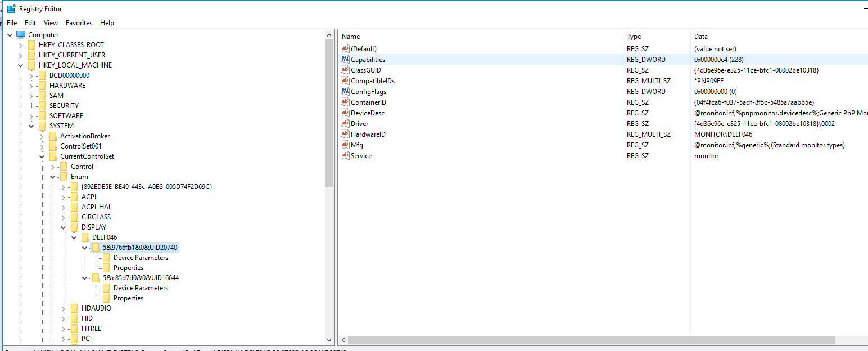Click the multi-string icon of CompatibleIDs
This screenshot has height=351, width=868.
[x=345, y=81]
